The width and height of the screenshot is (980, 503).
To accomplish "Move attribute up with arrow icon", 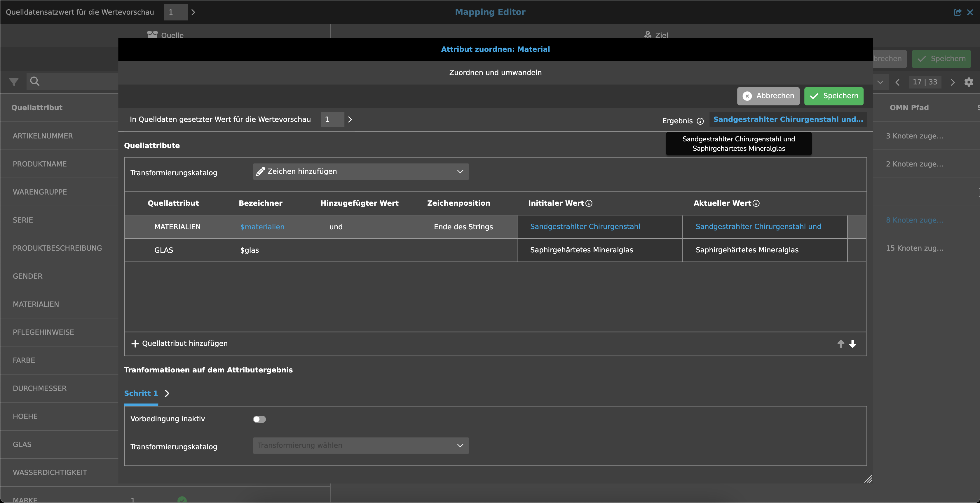I will click(x=841, y=344).
